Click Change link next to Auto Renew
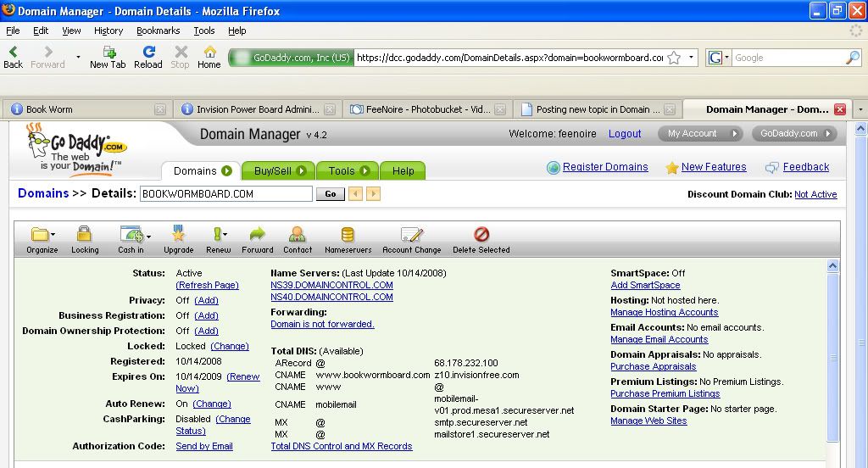 click(212, 404)
